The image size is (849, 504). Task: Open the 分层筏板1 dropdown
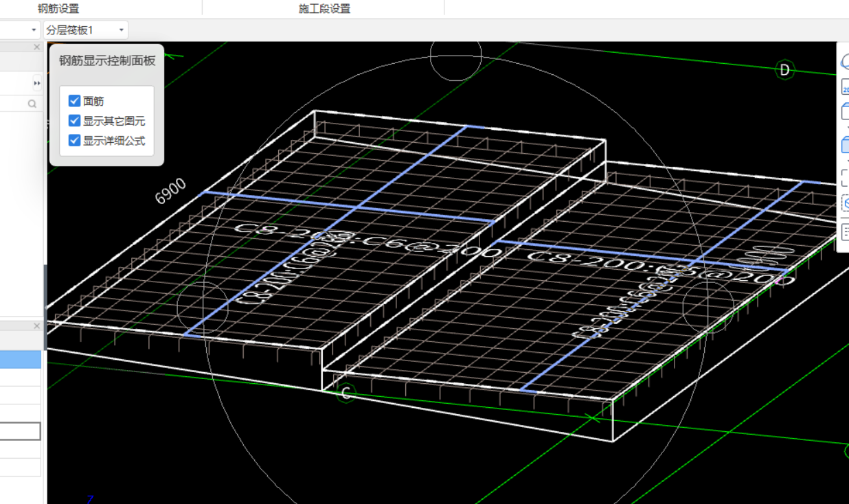85,30
